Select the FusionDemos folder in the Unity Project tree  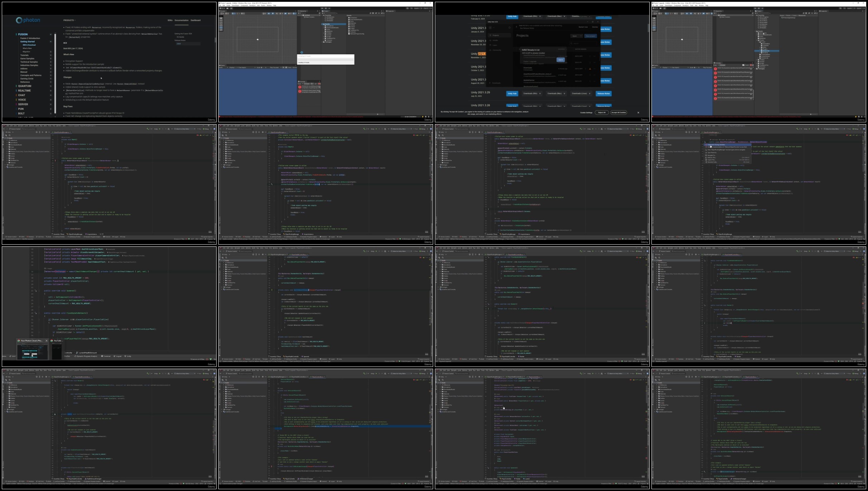765,56
